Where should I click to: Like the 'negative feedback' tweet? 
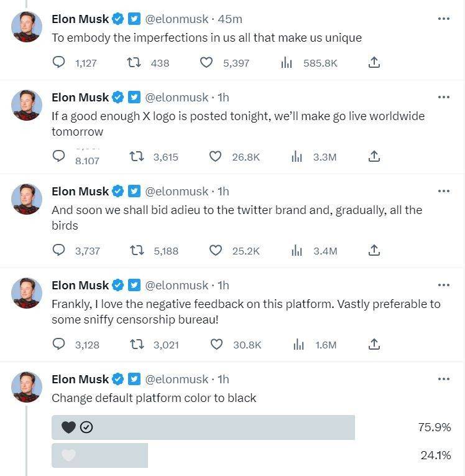click(216, 344)
